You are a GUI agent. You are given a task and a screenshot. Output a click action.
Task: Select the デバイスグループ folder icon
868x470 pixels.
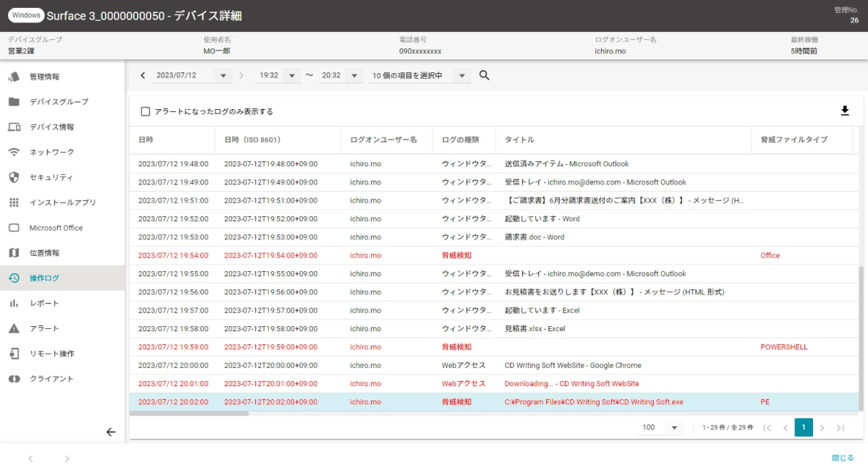pos(14,102)
